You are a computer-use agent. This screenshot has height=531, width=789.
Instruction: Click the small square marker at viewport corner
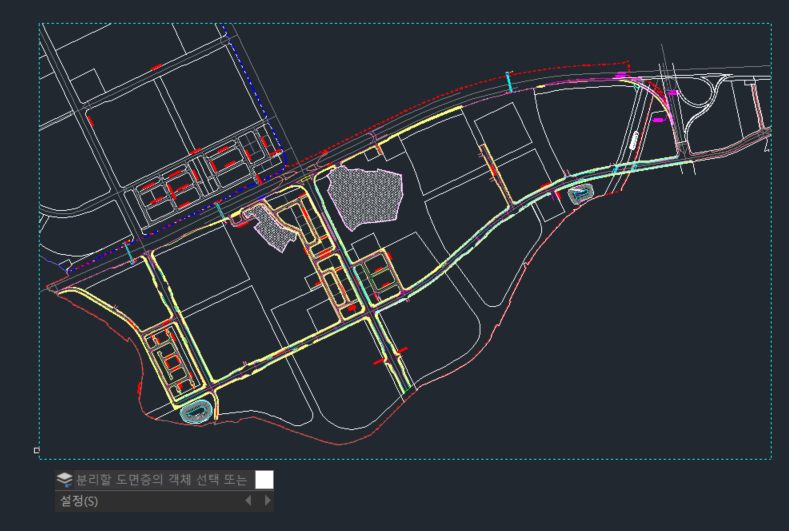(37, 450)
